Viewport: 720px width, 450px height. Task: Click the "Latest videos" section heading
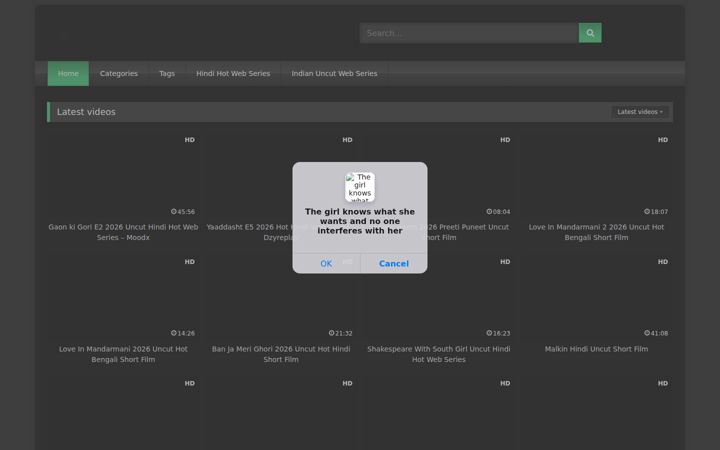click(x=86, y=112)
